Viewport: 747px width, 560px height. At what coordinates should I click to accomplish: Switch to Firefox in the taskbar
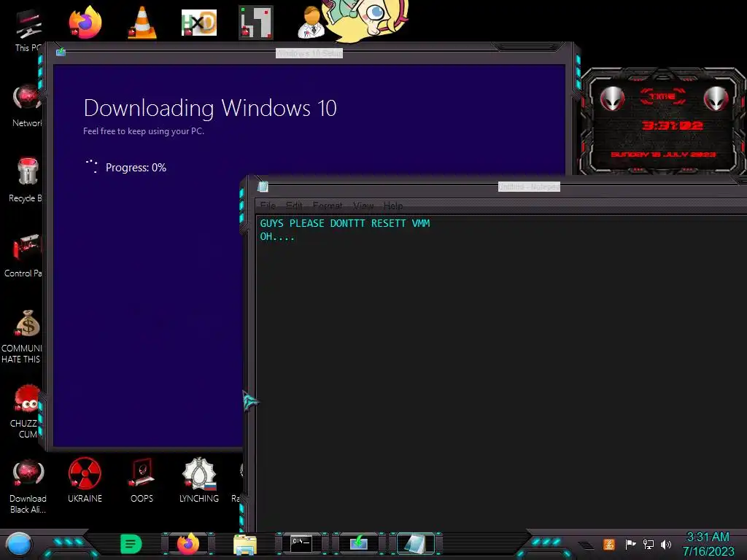(188, 544)
